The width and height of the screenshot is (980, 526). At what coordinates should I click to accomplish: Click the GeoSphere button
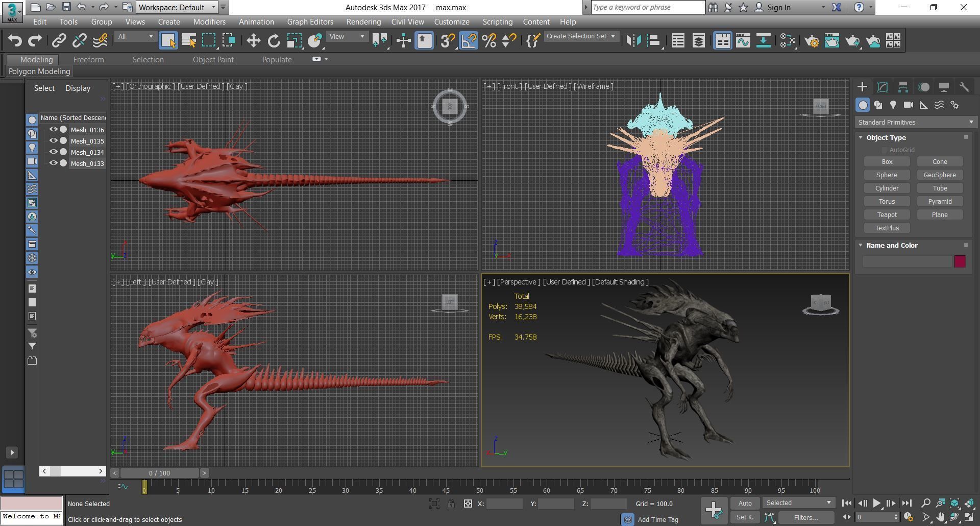point(940,175)
